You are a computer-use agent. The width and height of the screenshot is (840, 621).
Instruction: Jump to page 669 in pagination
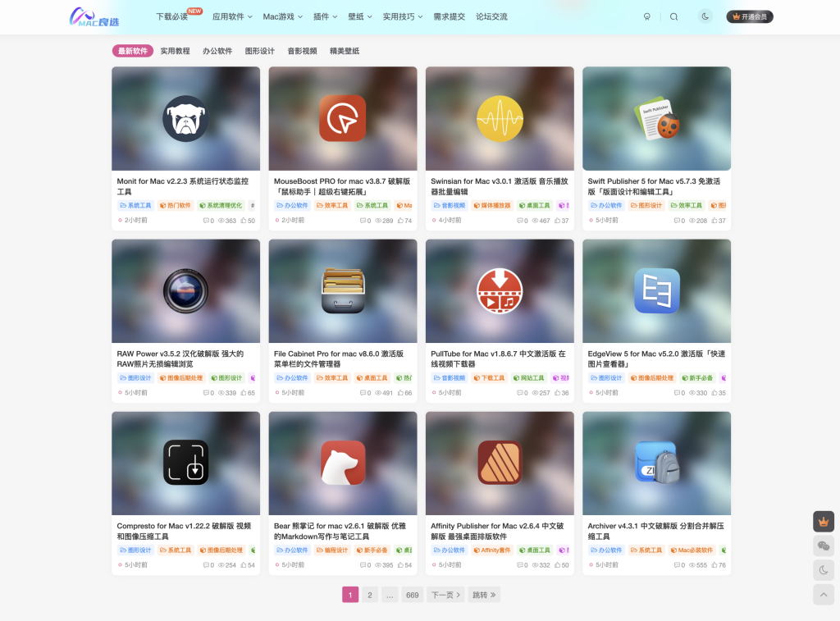coord(413,595)
